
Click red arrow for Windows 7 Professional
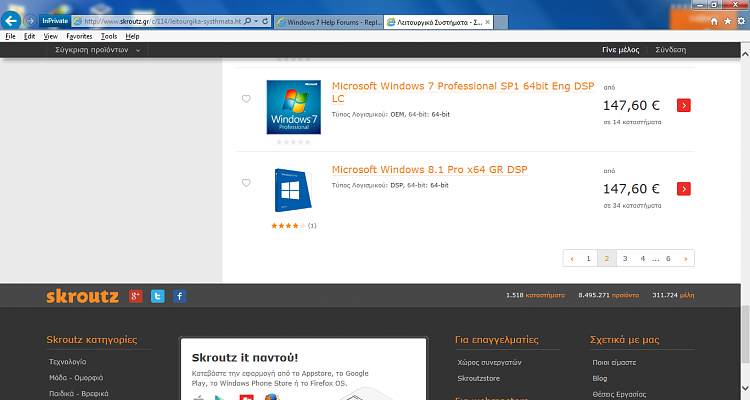(x=684, y=105)
